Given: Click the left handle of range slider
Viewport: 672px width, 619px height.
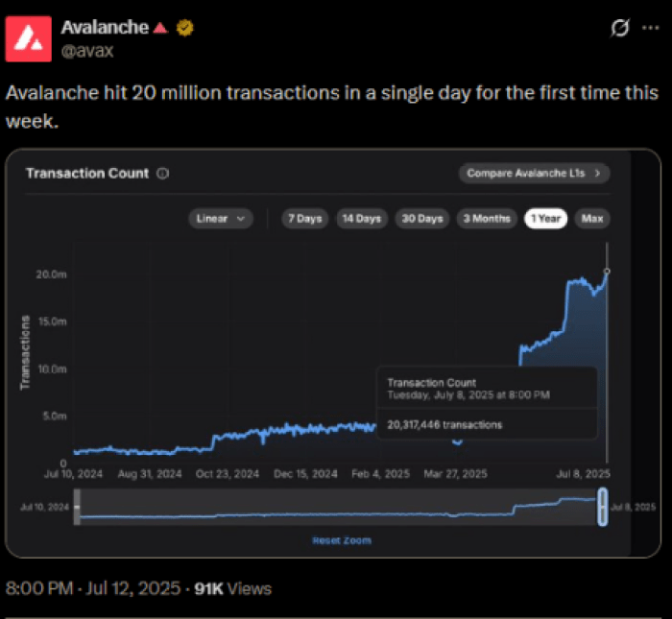Looking at the screenshot, I should 77,507.
